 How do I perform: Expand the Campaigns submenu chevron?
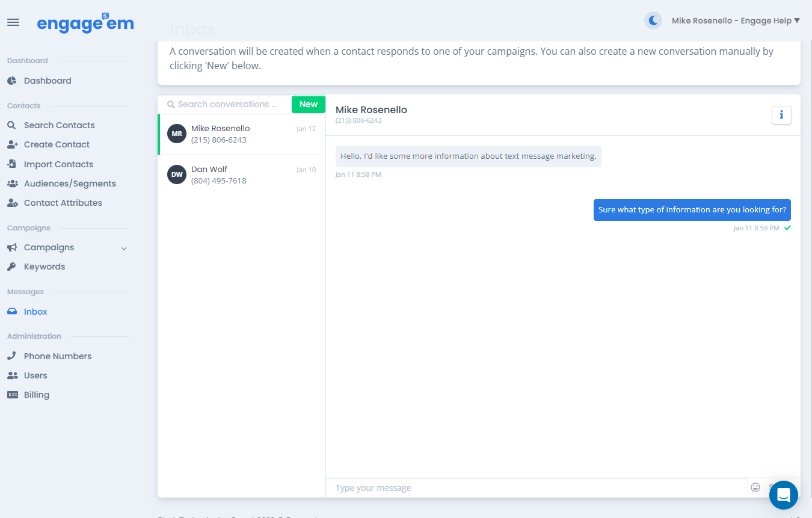tap(124, 248)
